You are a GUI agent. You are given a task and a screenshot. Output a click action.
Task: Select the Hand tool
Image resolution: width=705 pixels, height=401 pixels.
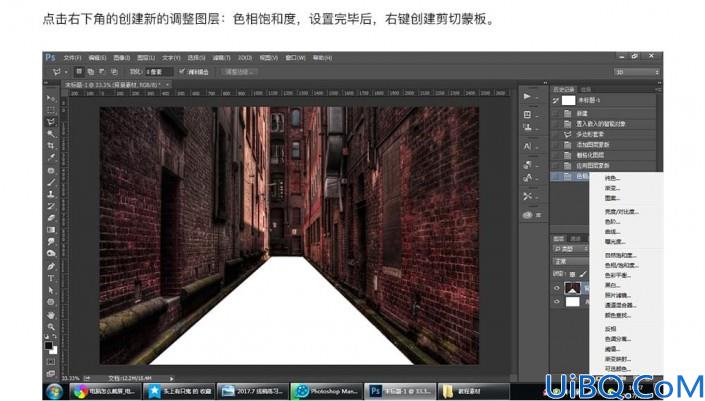click(x=51, y=315)
